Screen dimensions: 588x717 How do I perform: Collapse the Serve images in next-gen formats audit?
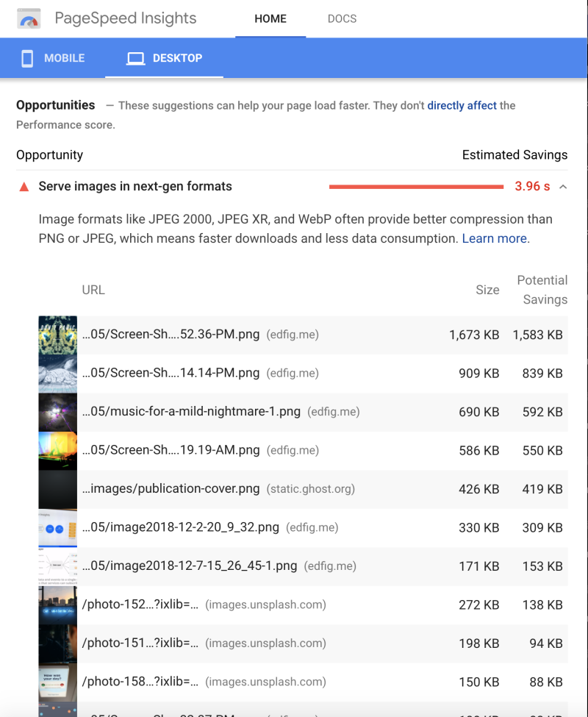click(563, 187)
